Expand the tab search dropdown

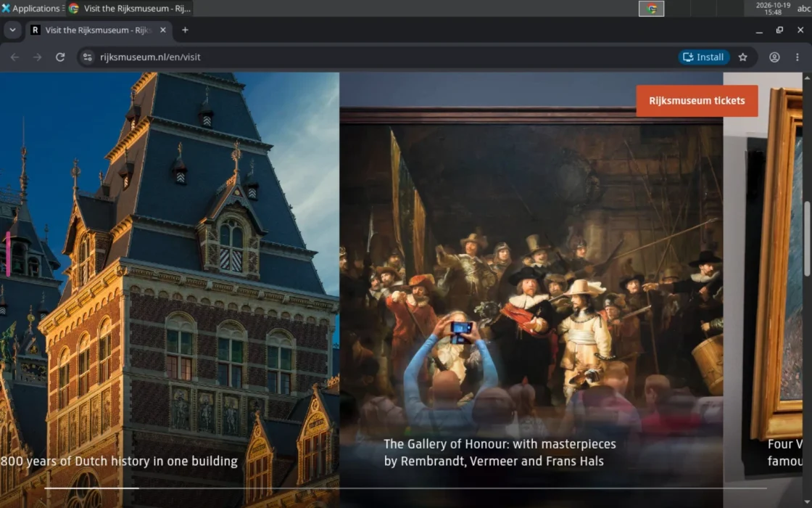pos(12,30)
